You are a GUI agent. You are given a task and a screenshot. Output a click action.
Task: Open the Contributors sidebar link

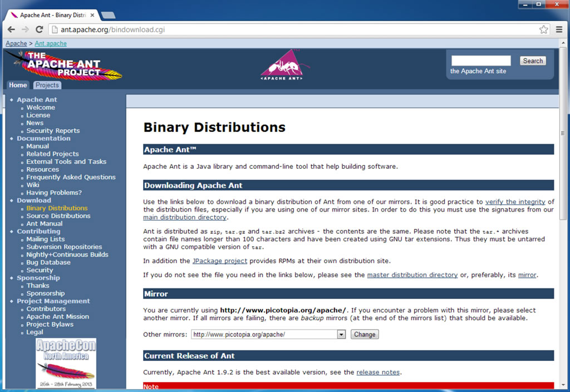[46, 308]
